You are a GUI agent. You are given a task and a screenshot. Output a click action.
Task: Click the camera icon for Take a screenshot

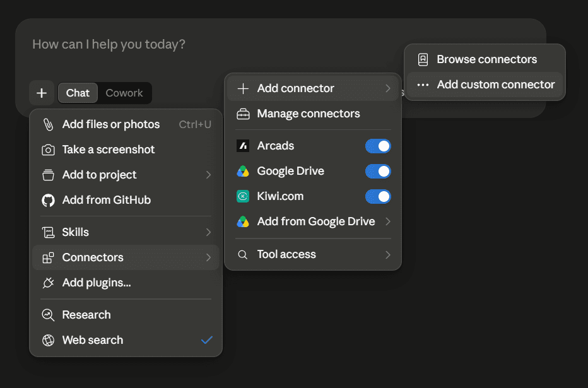(48, 150)
